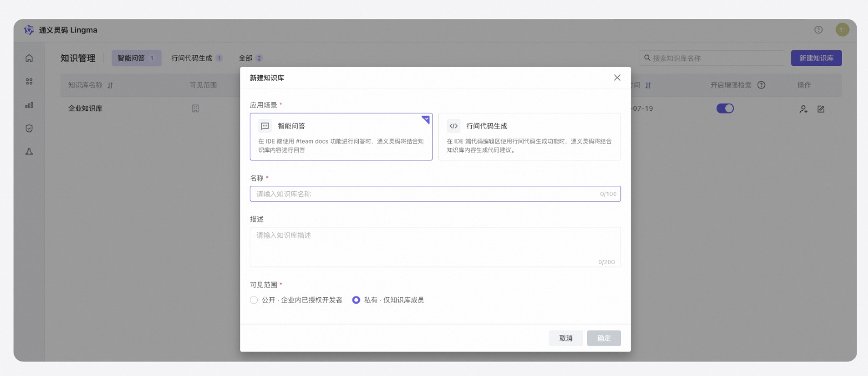The width and height of the screenshot is (868, 376).
Task: Choose the 行间代码生成 scenario card
Action: pos(530,137)
